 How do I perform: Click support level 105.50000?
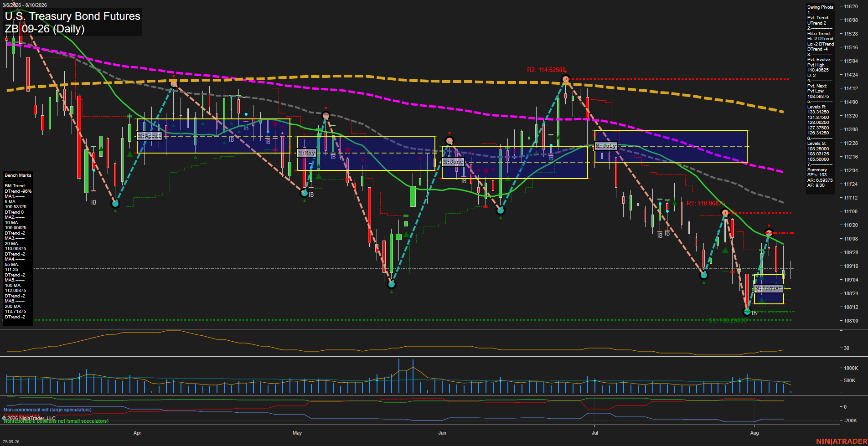coord(818,159)
